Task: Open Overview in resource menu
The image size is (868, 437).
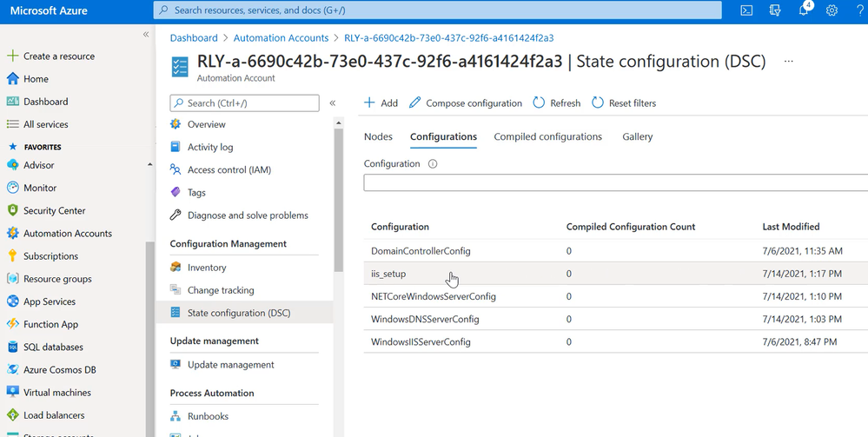Action: pyautogui.click(x=206, y=124)
